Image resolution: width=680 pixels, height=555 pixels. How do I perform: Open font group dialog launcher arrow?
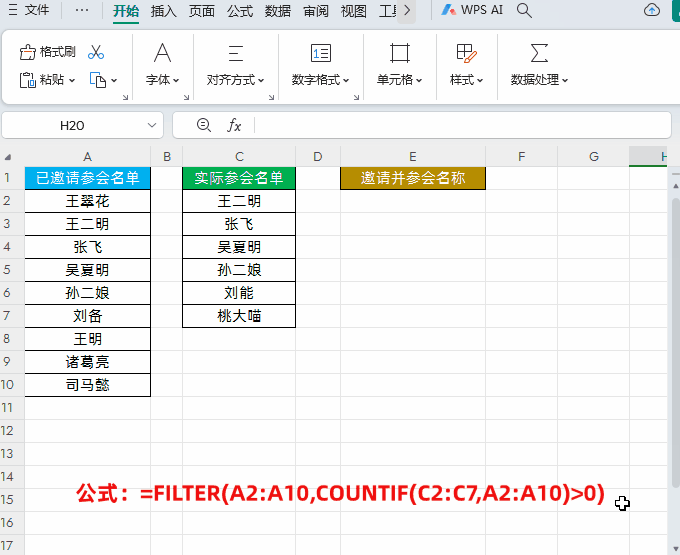[186, 98]
